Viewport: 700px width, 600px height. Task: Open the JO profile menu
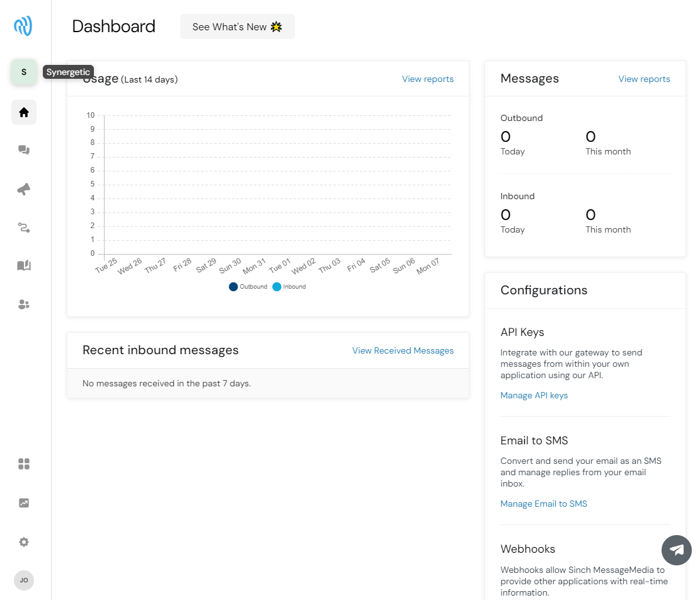pyautogui.click(x=23, y=580)
